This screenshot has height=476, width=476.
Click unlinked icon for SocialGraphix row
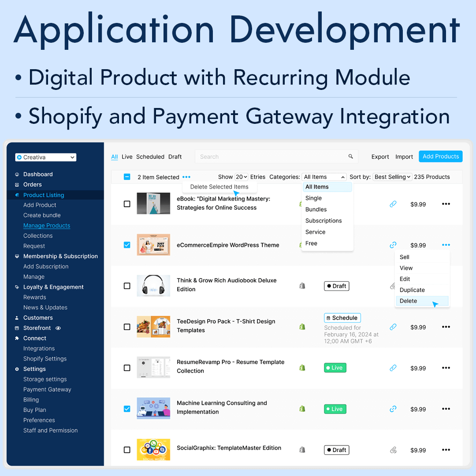(393, 450)
